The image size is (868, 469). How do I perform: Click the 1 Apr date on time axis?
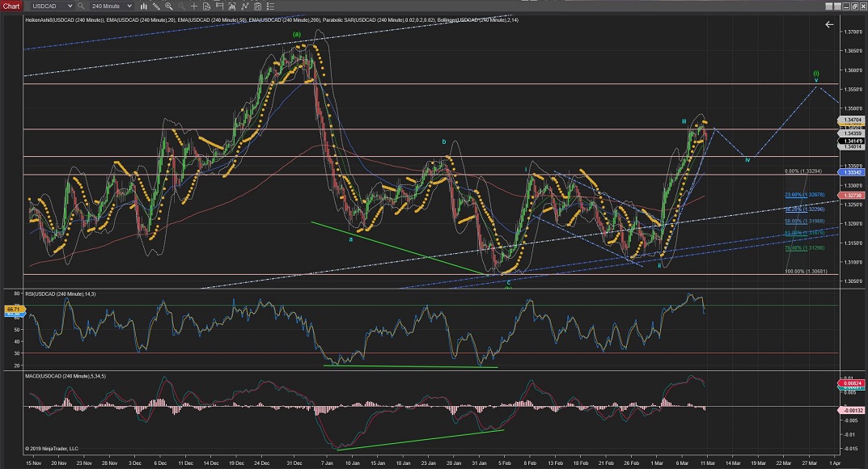click(x=835, y=463)
